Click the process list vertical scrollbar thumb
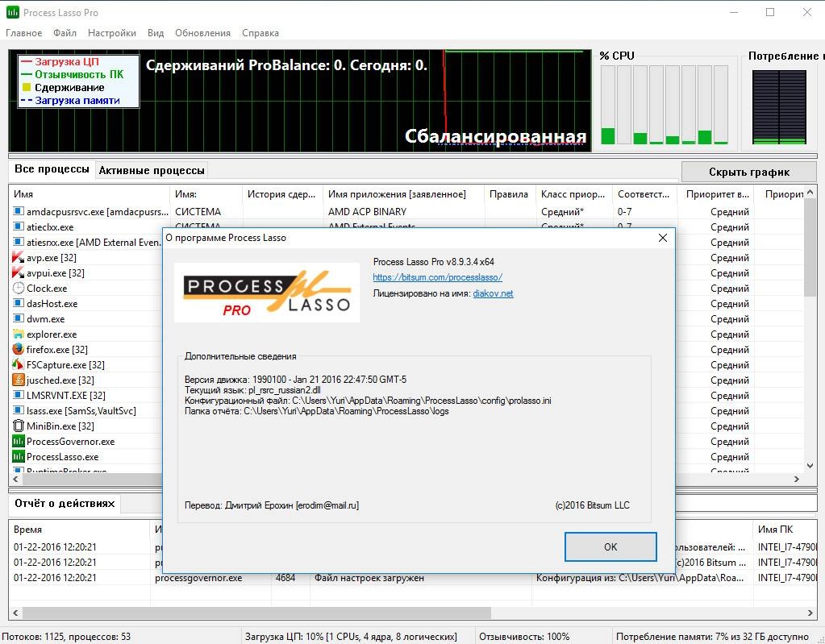The height and width of the screenshot is (644, 825). click(810, 247)
